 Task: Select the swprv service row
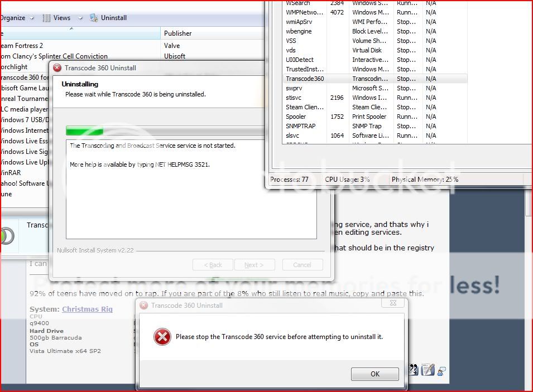(375, 88)
